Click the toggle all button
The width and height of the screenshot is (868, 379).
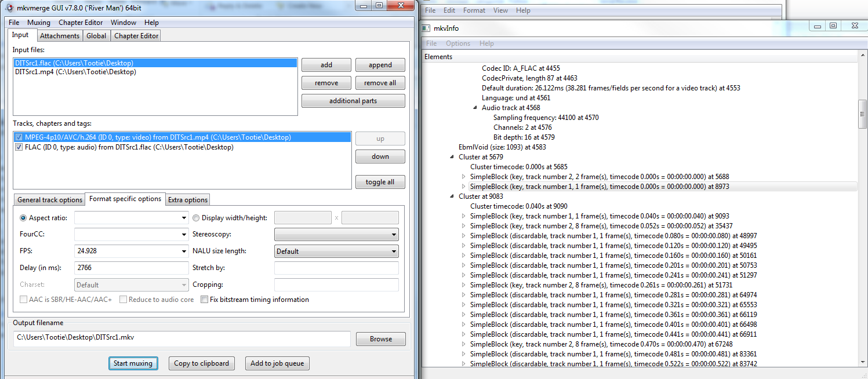[380, 182]
